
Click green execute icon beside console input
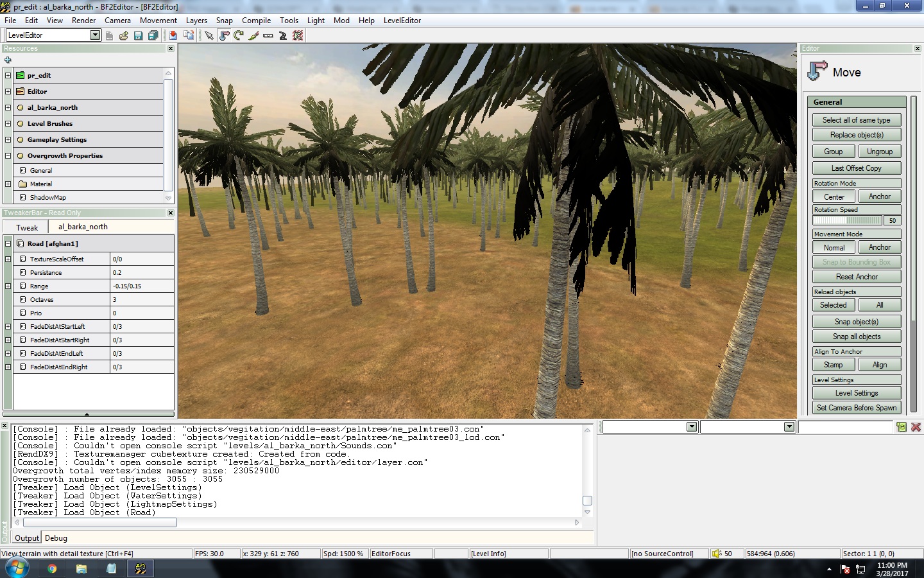coord(902,427)
